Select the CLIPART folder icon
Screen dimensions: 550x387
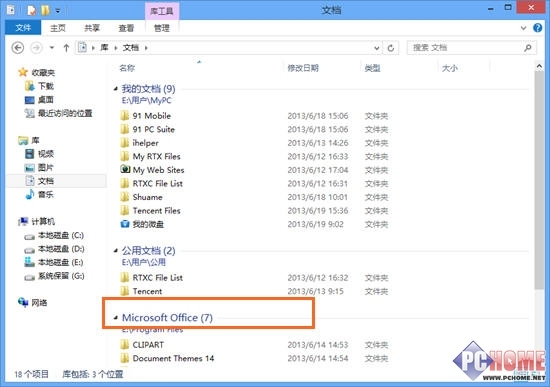coord(125,345)
